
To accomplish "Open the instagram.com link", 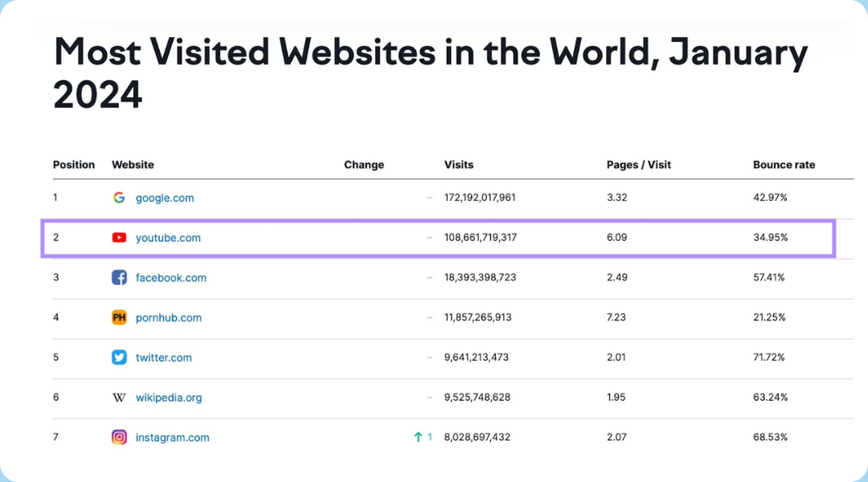I will pyautogui.click(x=173, y=437).
